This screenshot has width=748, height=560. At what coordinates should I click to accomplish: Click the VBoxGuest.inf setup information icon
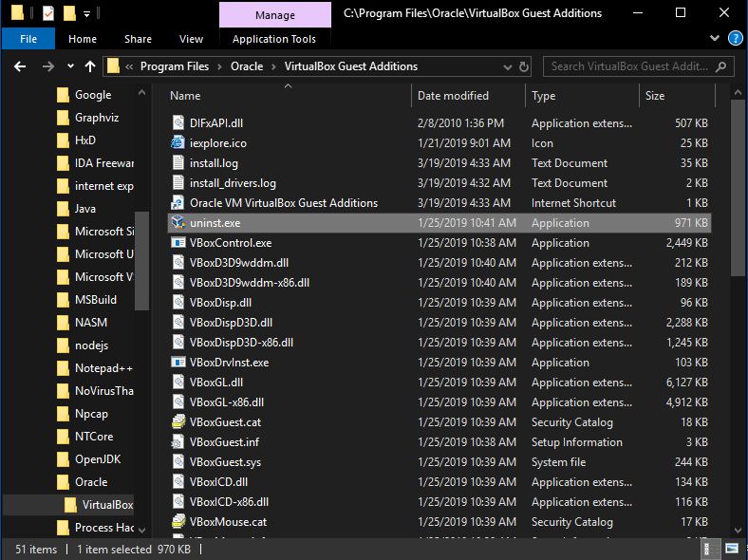pyautogui.click(x=178, y=442)
